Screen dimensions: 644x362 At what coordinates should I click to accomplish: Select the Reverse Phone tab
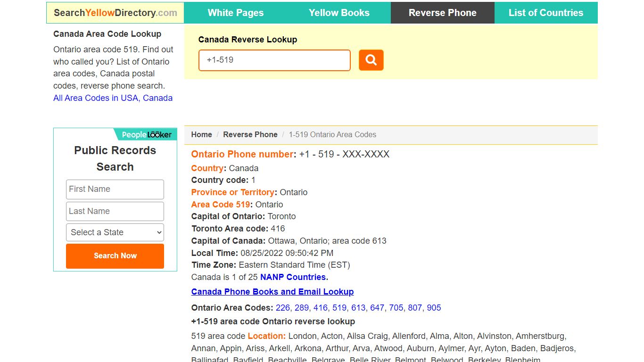click(x=443, y=13)
